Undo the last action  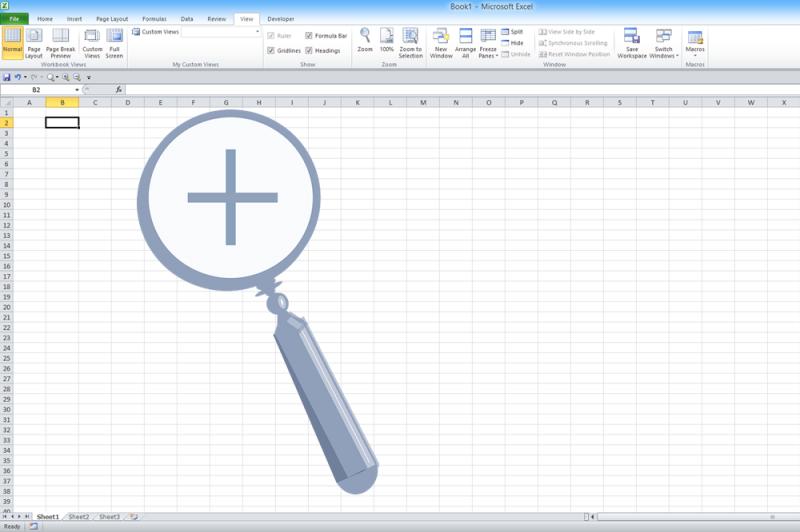[x=18, y=77]
